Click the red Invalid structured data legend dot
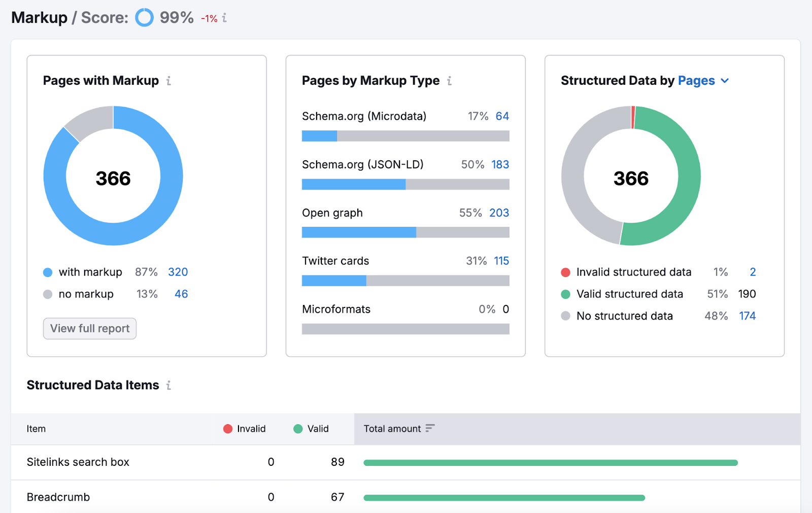 (x=565, y=272)
